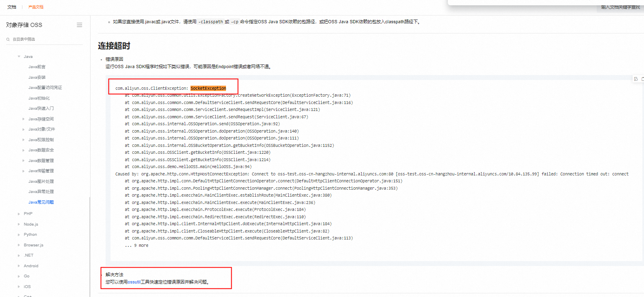Select Java数据安全 in the tree

click(41, 150)
